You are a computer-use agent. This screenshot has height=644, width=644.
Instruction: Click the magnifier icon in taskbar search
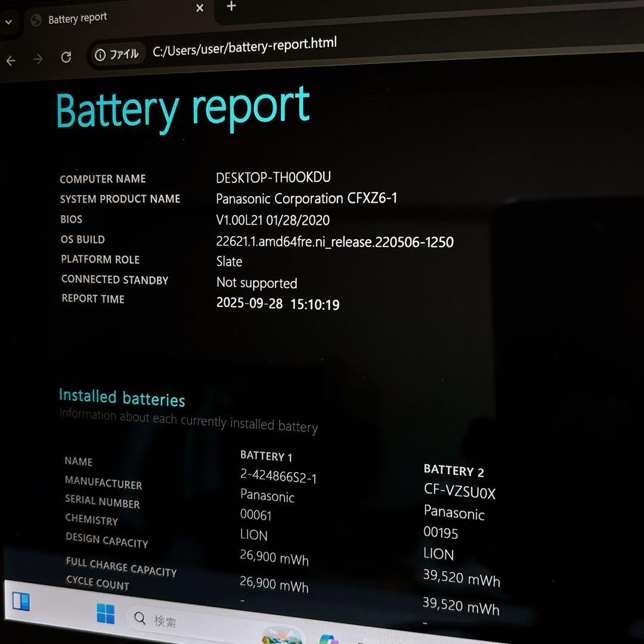139,619
